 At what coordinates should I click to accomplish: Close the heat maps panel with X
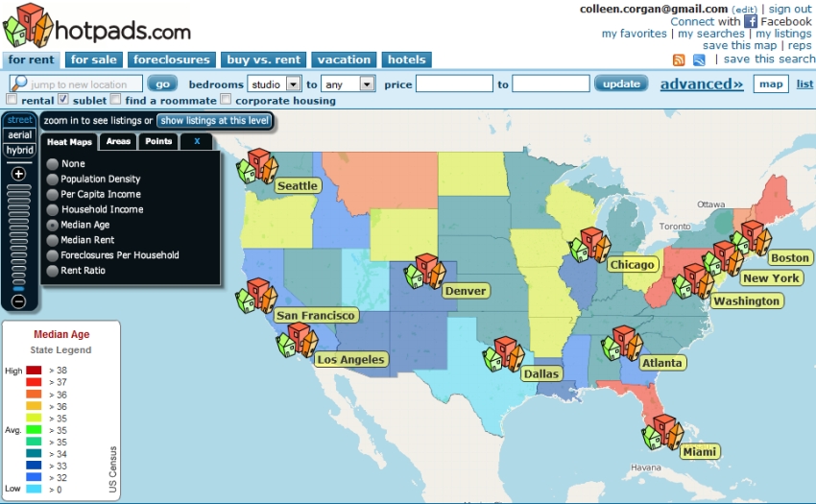(197, 141)
